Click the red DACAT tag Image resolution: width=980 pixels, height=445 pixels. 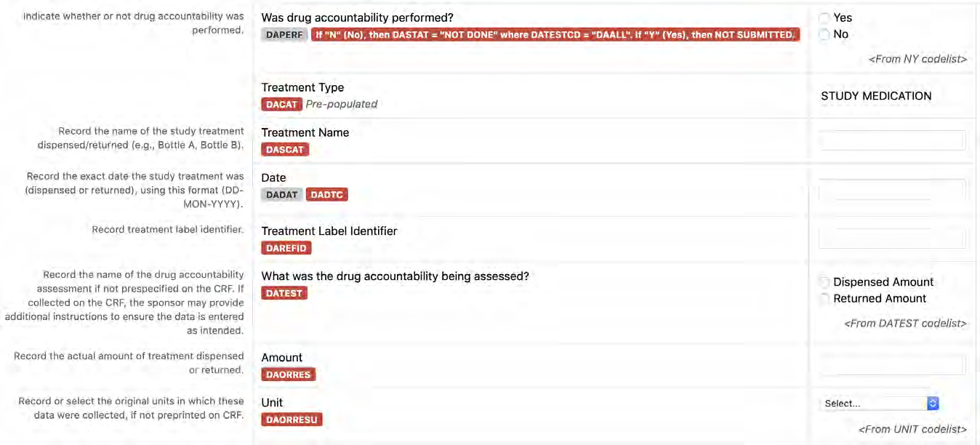tap(282, 105)
